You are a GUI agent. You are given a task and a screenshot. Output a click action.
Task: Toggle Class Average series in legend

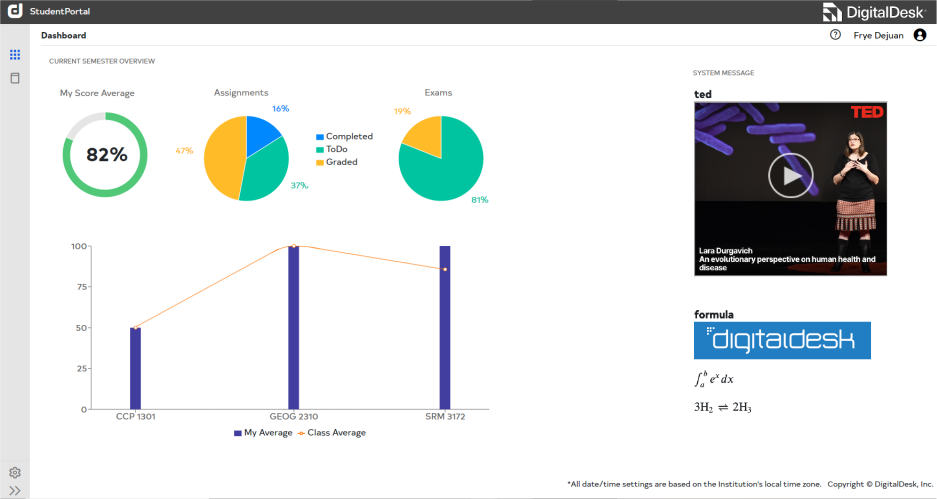(x=332, y=433)
